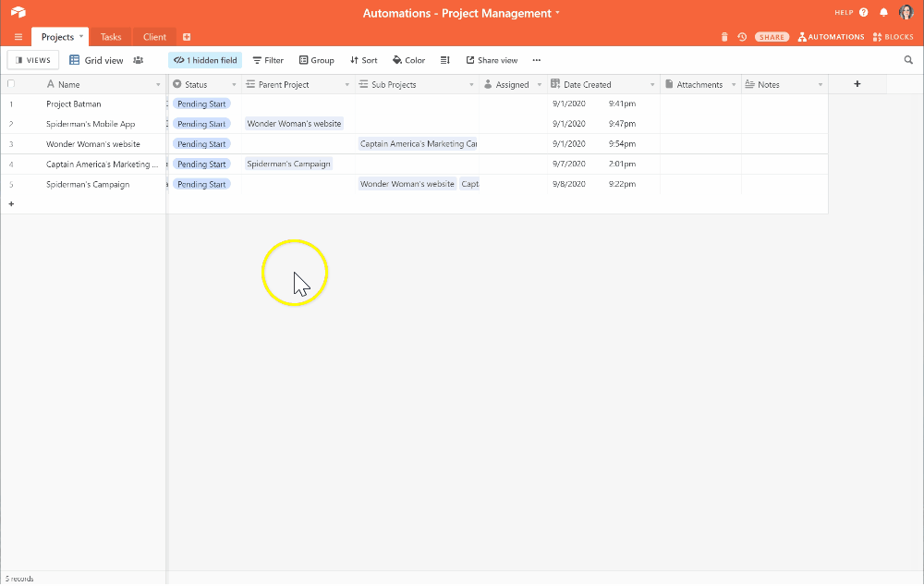The image size is (924, 586).
Task: Switch to the Tasks tab
Action: pos(110,36)
